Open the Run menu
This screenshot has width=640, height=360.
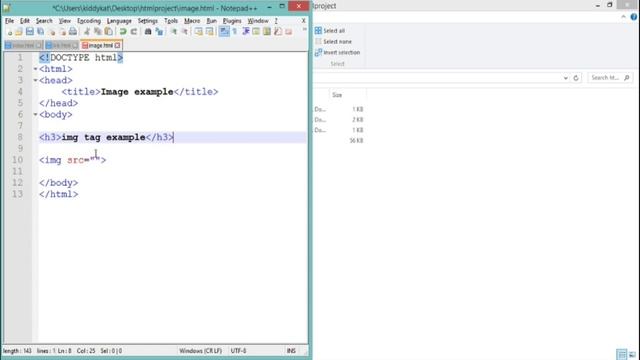[x=211, y=21]
